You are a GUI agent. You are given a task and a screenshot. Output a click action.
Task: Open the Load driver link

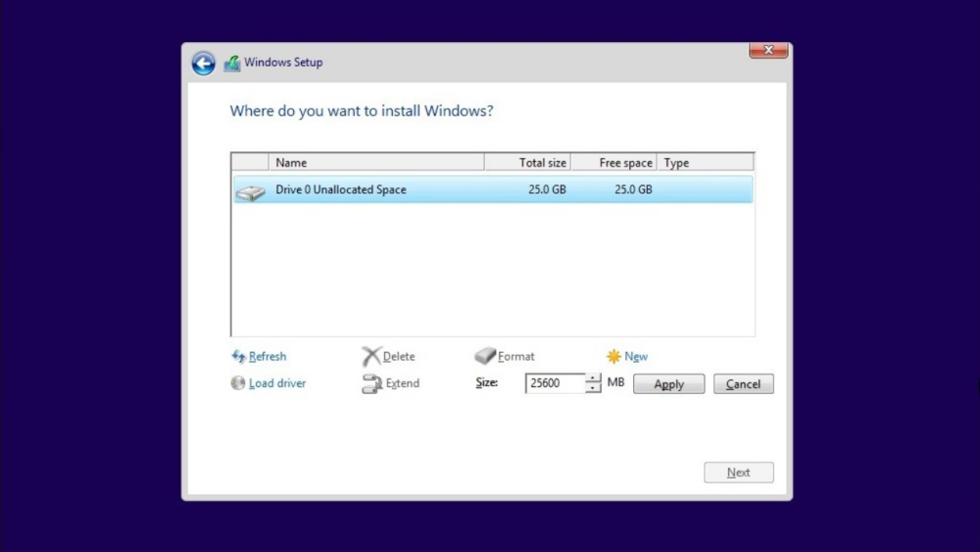277,383
